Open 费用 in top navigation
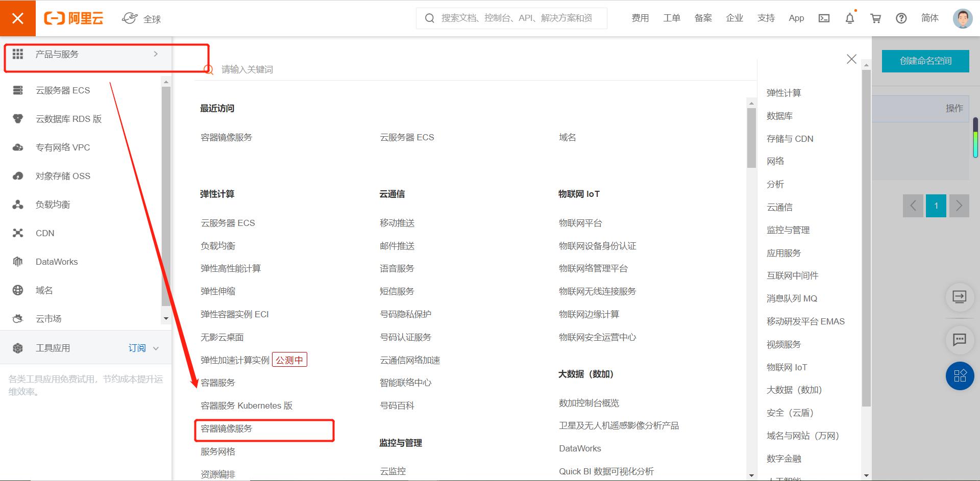This screenshot has width=980, height=481. [x=640, y=18]
